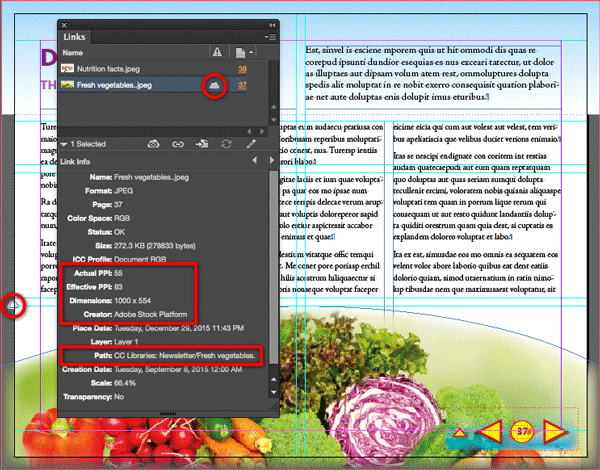The width and height of the screenshot is (600, 470).
Task: Close the Links panel
Action: [x=64, y=25]
